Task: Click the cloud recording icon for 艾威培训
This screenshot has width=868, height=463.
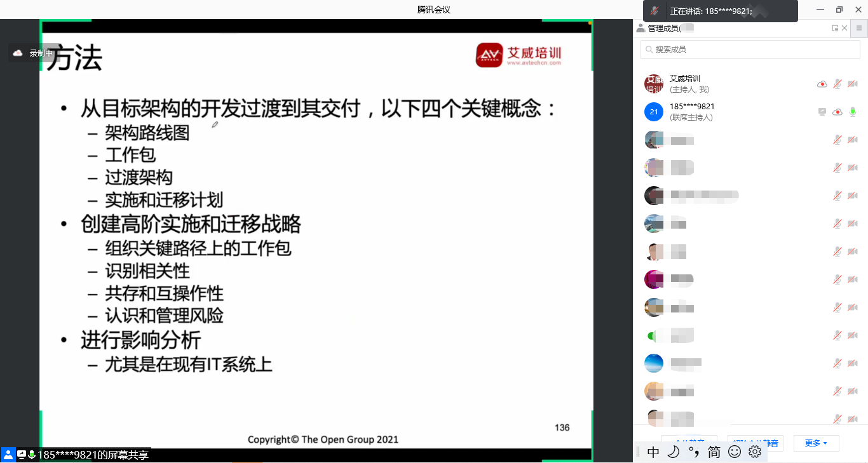Action: [822, 84]
